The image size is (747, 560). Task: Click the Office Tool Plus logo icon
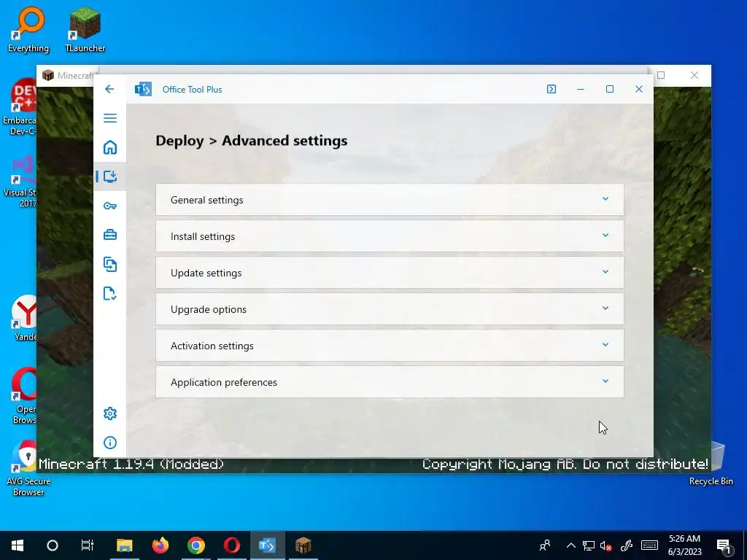tap(143, 89)
